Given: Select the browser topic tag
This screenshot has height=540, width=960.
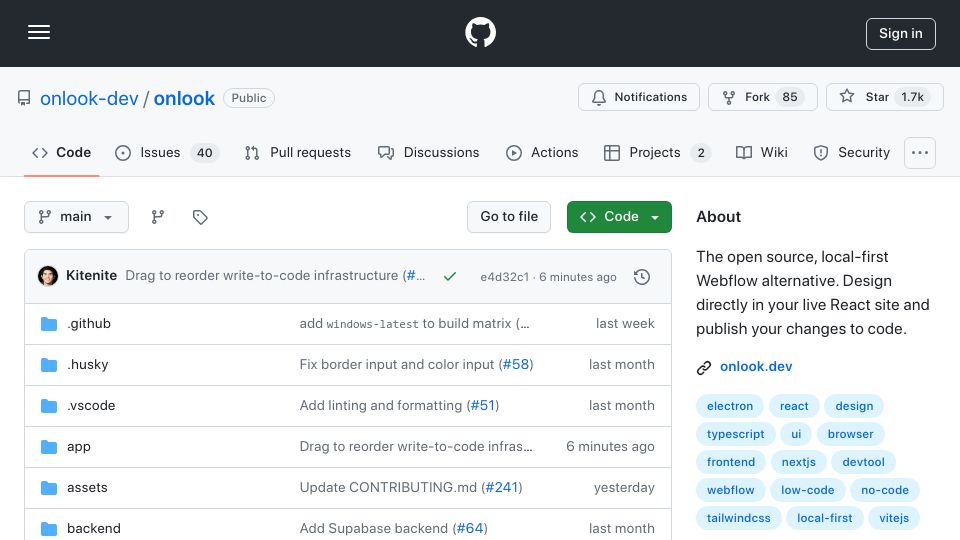Looking at the screenshot, I should tap(850, 434).
